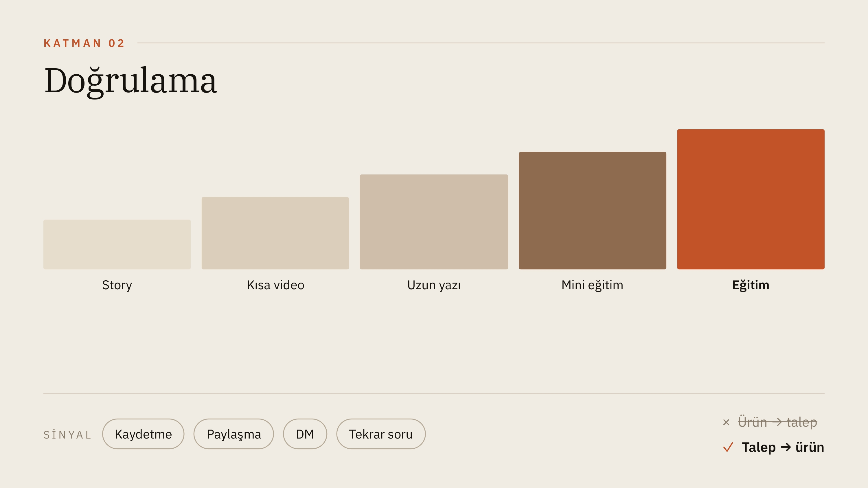Select the Kaydetme signal pill

pyautogui.click(x=143, y=434)
